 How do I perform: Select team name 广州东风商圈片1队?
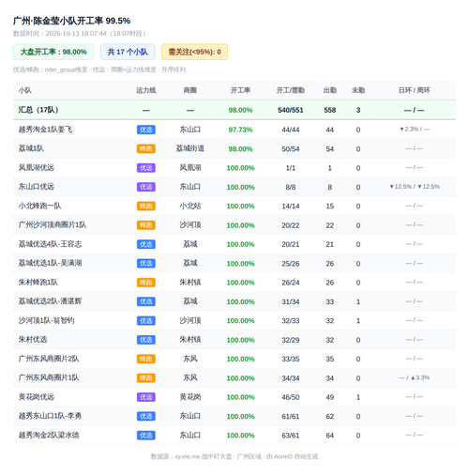pos(49,377)
